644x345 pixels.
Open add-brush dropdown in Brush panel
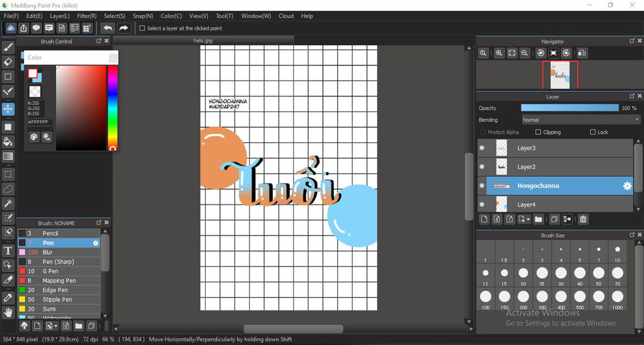pos(56,326)
